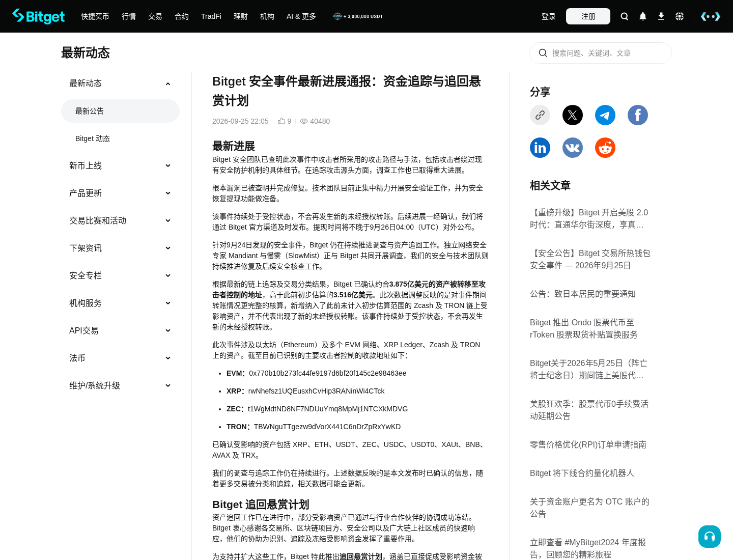Share article on VK
The image size is (733, 560).
point(573,148)
